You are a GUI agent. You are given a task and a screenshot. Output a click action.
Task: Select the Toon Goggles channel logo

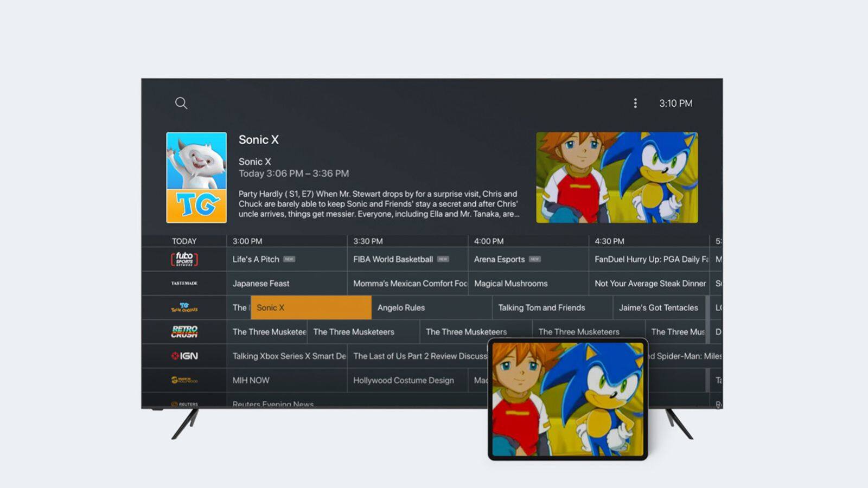tap(184, 307)
